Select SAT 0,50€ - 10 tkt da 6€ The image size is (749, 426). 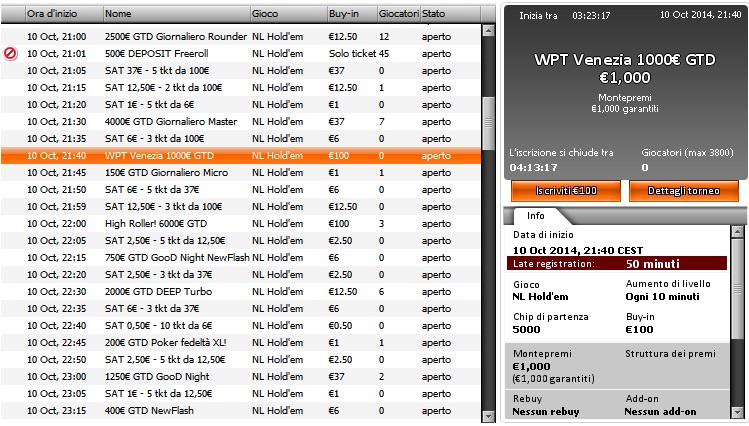pyautogui.click(x=241, y=326)
